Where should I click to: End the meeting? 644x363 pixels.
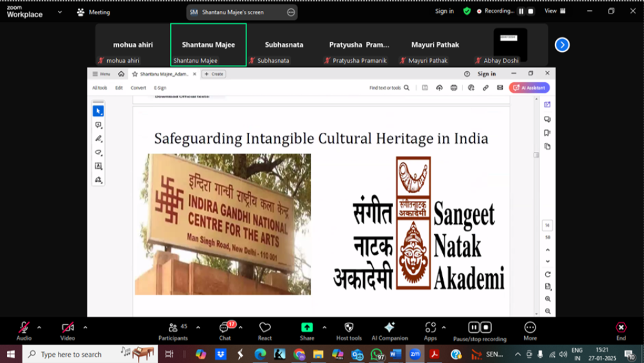tap(621, 330)
